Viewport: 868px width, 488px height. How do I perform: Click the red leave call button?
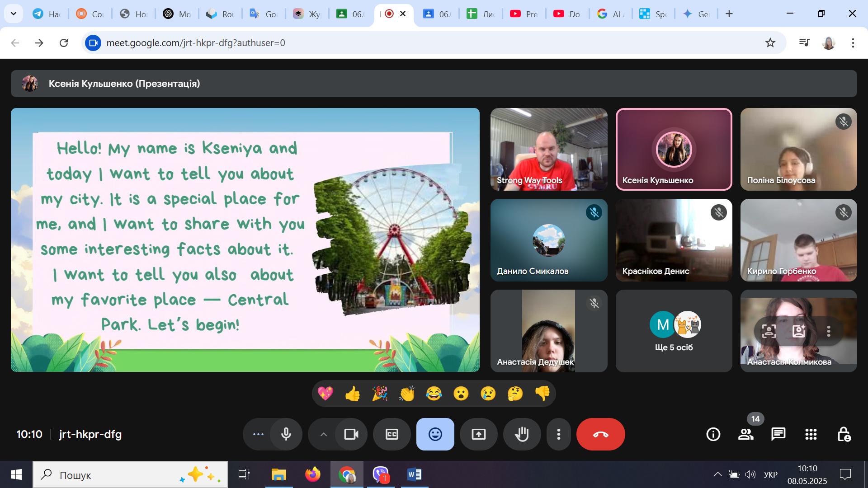pyautogui.click(x=600, y=434)
